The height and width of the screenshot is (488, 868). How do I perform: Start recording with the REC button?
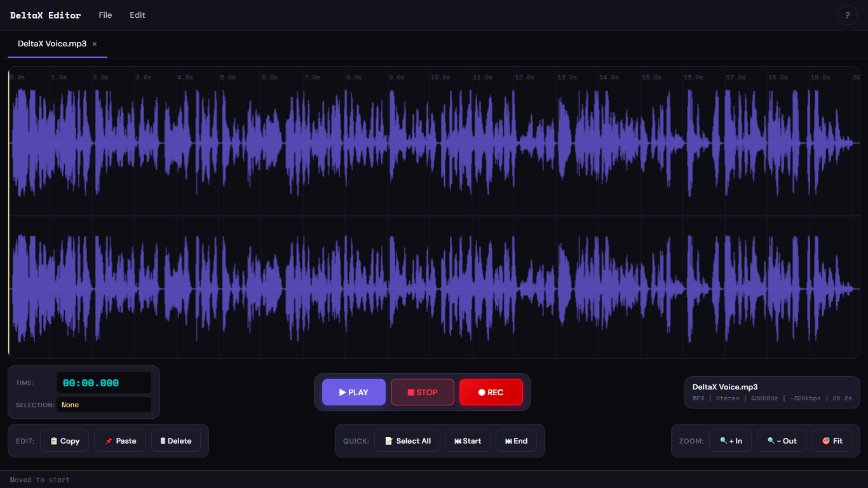[x=491, y=392]
